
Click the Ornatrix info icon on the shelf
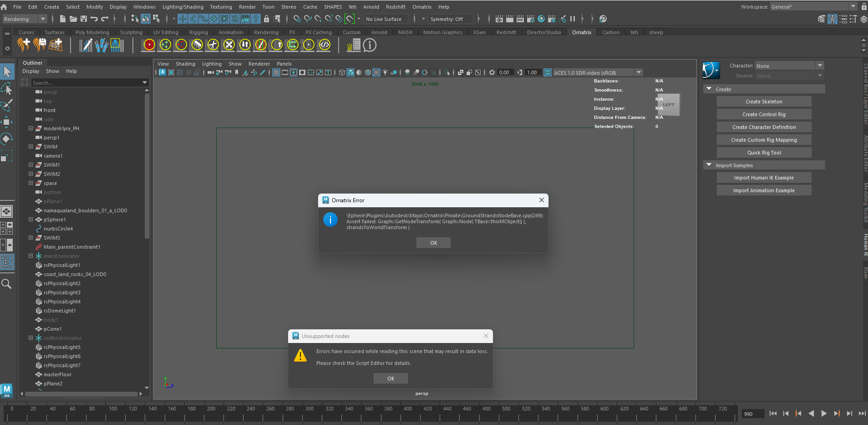tap(370, 45)
